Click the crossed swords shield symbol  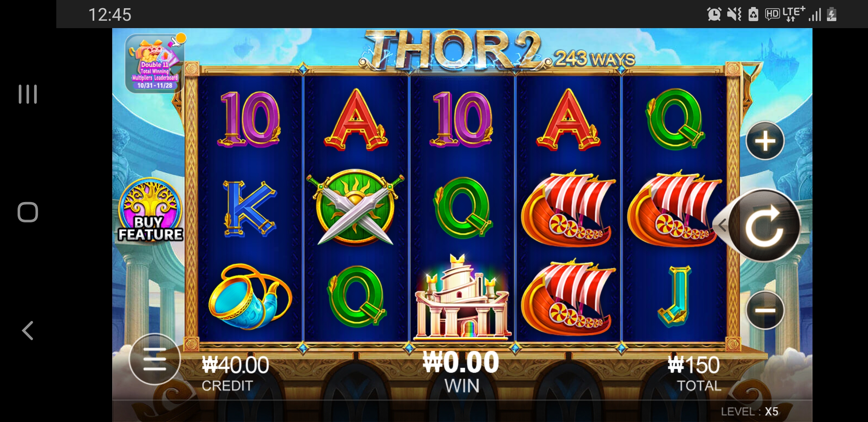(355, 207)
